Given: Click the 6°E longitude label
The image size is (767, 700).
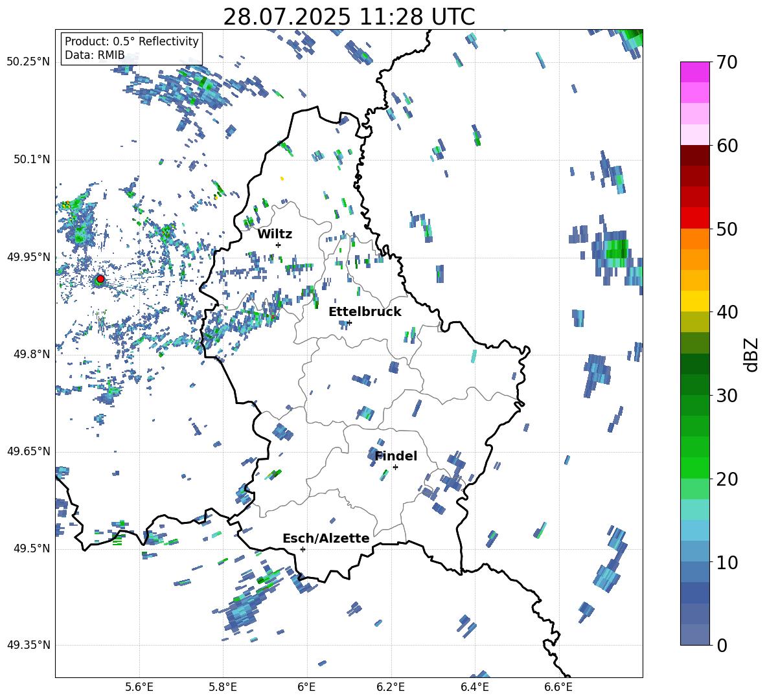Looking at the screenshot, I should pos(306,687).
